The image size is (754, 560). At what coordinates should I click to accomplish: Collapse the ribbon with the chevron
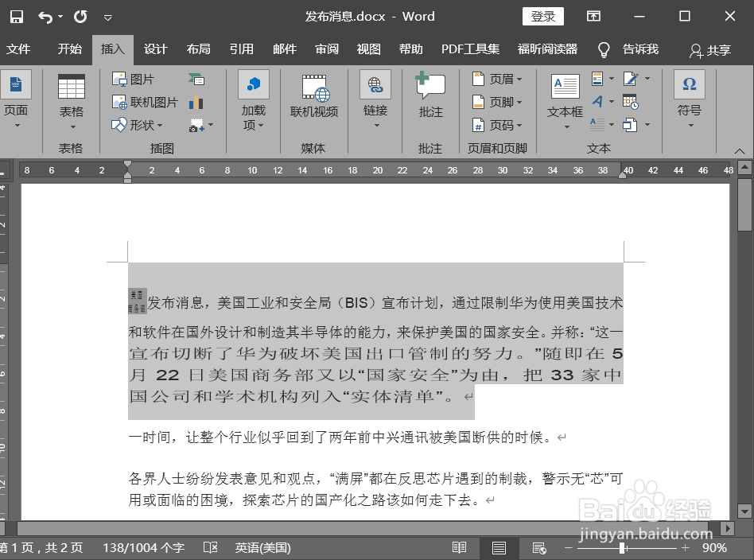[x=739, y=151]
